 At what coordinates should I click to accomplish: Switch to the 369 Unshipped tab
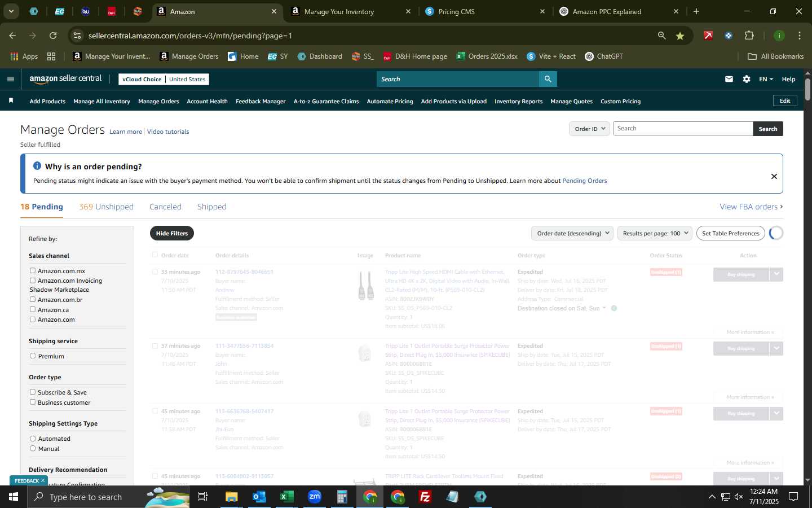tap(106, 207)
